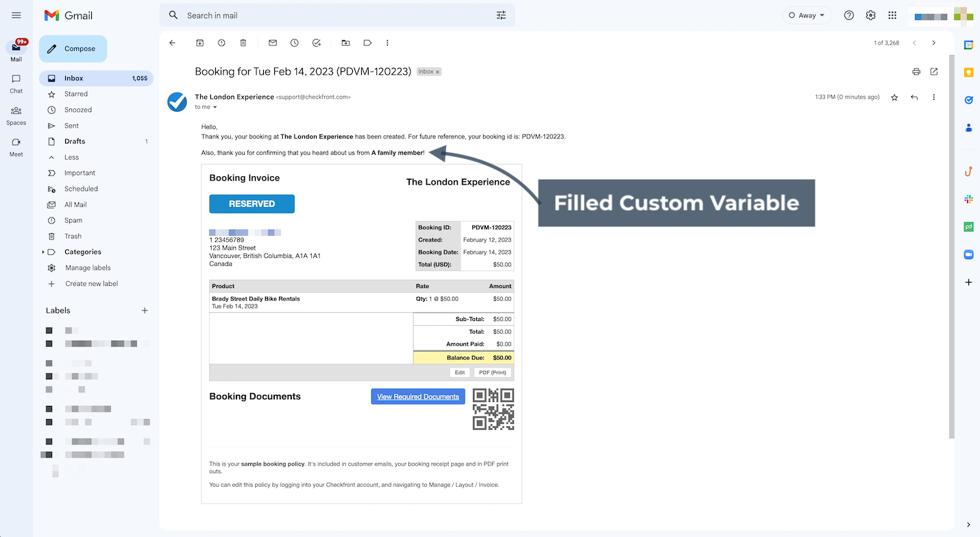The height and width of the screenshot is (537, 980).
Task: Open Contacts side panel icon
Action: [968, 128]
